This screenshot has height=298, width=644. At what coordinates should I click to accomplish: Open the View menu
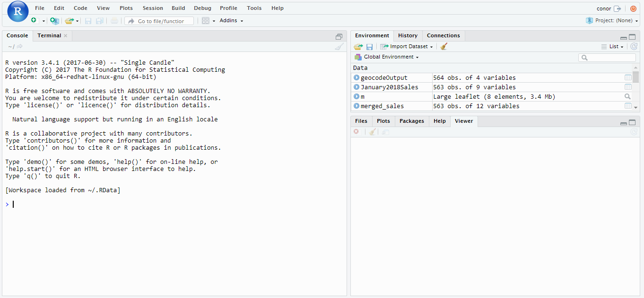103,8
